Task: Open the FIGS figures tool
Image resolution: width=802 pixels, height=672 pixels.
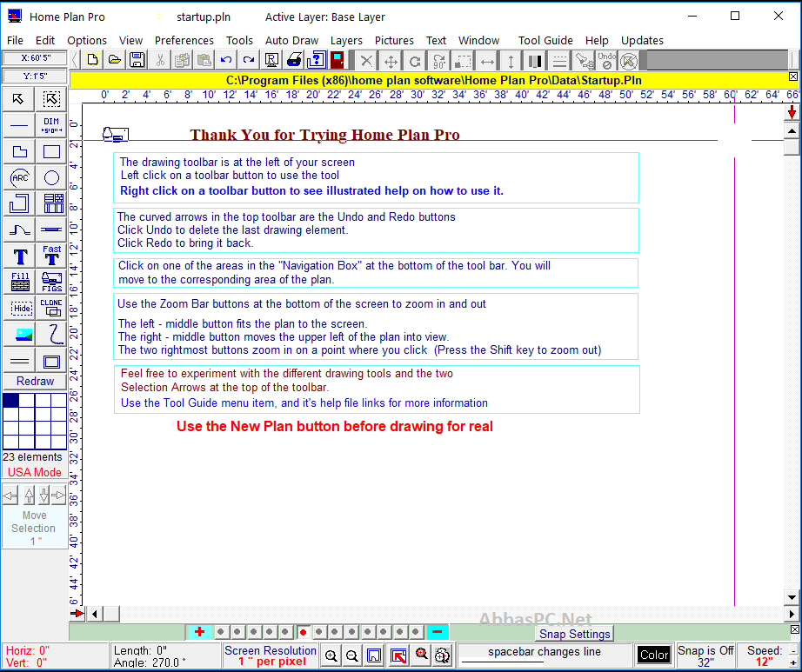Action: pos(51,282)
